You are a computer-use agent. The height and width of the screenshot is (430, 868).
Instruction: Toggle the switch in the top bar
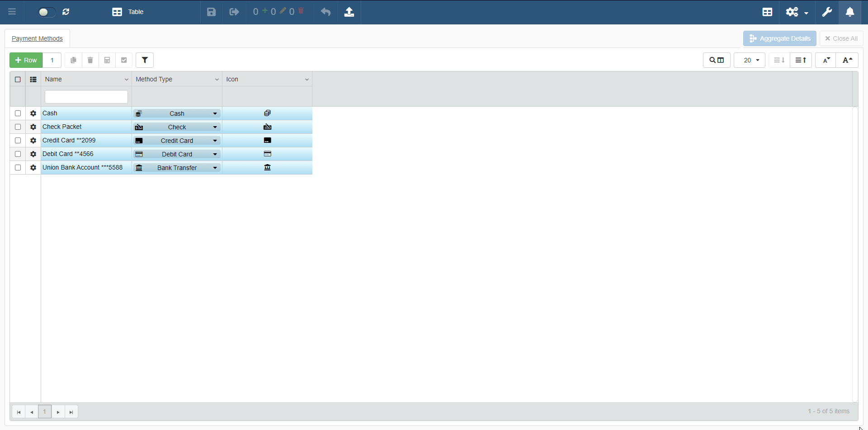click(x=46, y=12)
